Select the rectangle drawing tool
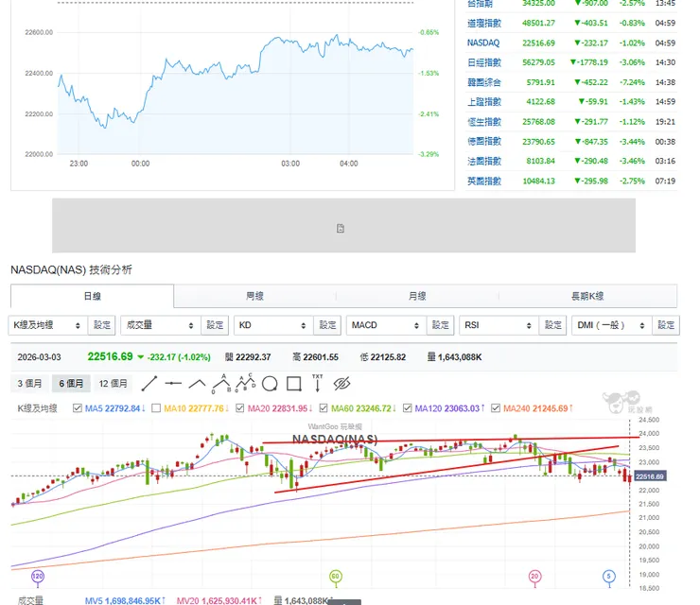 [293, 384]
